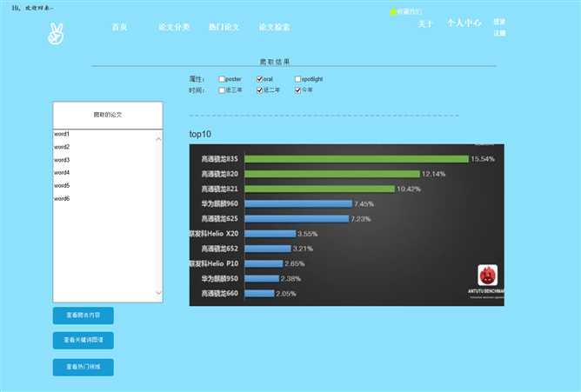The image size is (581, 392).
Task: Go to 个人中心 in the navigation bar
Action: pyautogui.click(x=464, y=23)
